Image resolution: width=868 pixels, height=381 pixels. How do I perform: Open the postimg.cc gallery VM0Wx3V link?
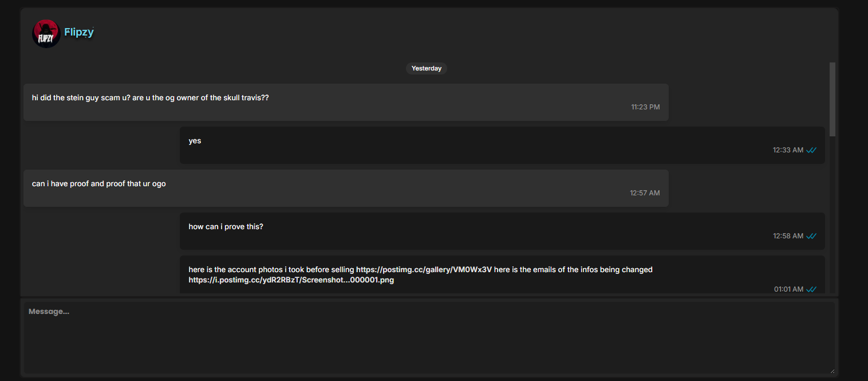(x=424, y=269)
